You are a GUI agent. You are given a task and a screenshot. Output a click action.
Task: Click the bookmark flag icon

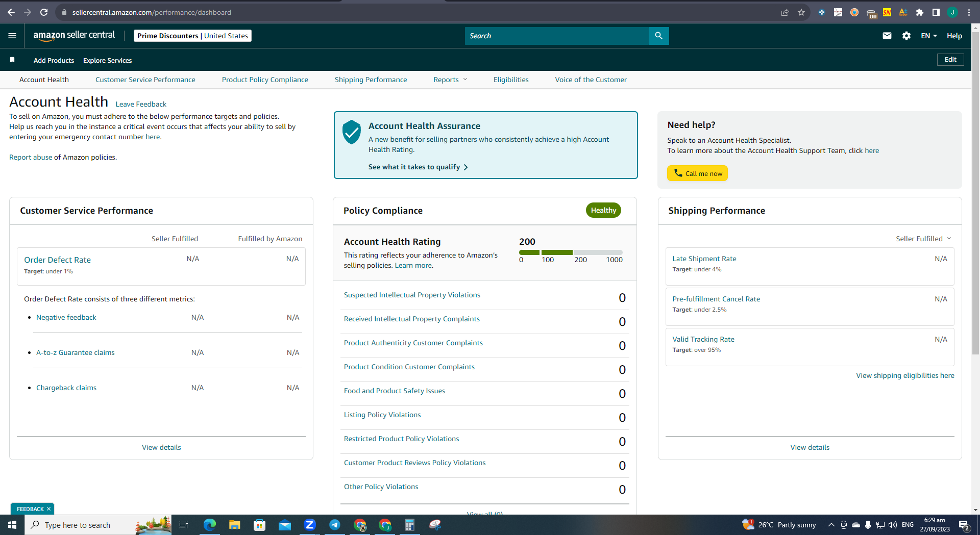[x=12, y=60]
